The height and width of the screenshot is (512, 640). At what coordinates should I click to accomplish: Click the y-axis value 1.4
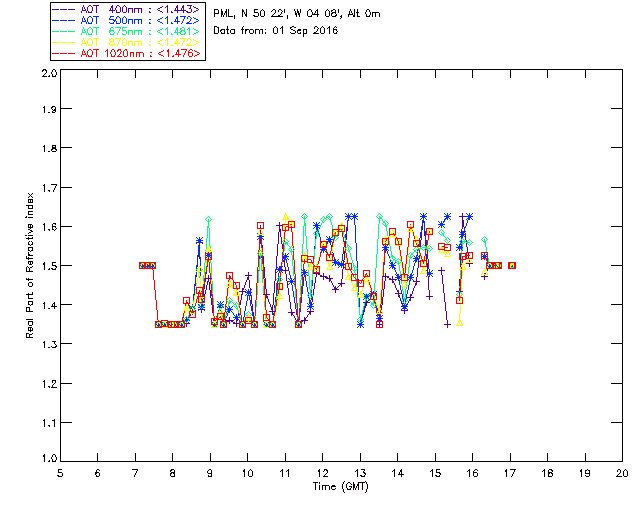click(x=49, y=305)
